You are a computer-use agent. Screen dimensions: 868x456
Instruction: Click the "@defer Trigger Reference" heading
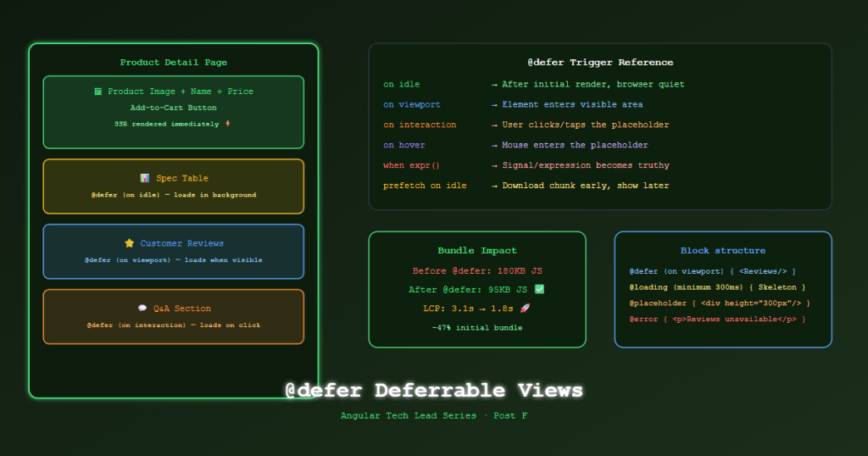click(x=600, y=63)
